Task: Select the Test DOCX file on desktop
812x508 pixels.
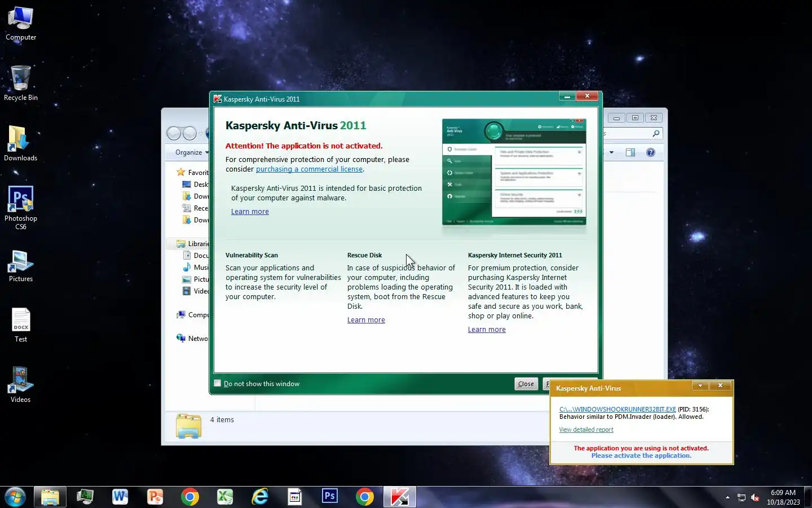Action: click(x=21, y=326)
